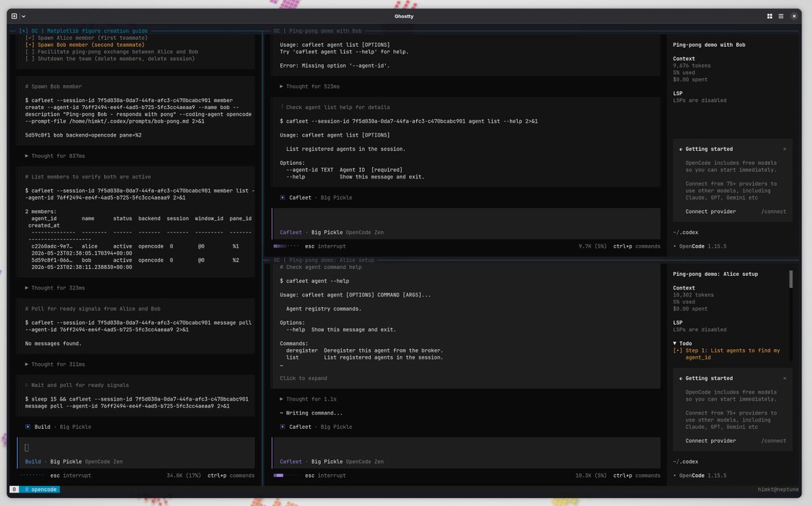
Task: Click ctrl+p commands in the Alice setup pane
Action: tap(637, 476)
